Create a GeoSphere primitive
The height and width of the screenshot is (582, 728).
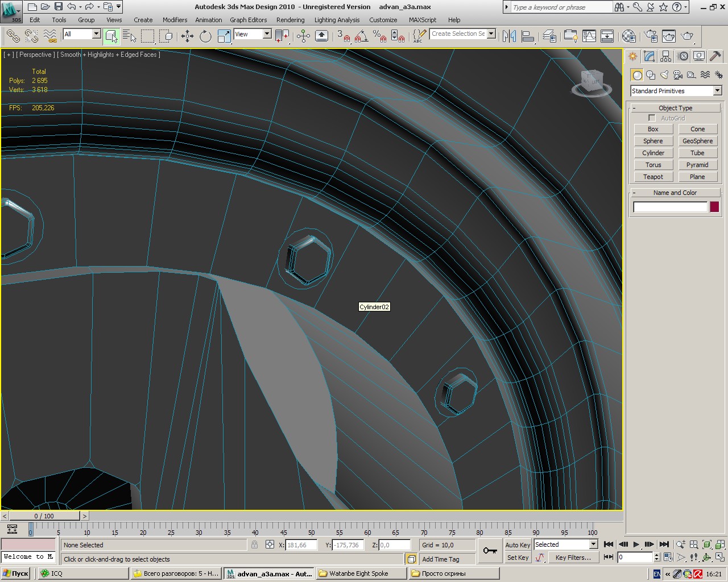(697, 141)
